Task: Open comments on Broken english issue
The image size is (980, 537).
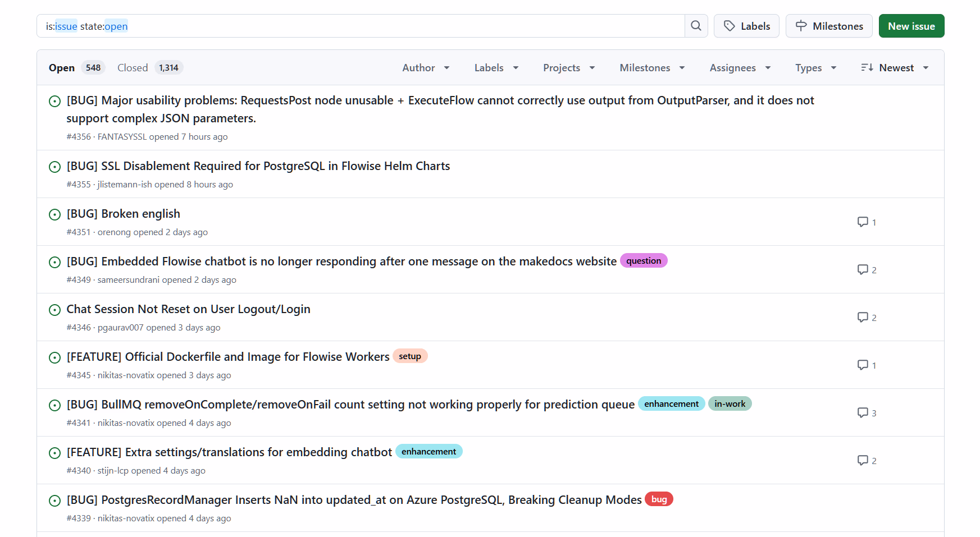Action: pos(866,222)
